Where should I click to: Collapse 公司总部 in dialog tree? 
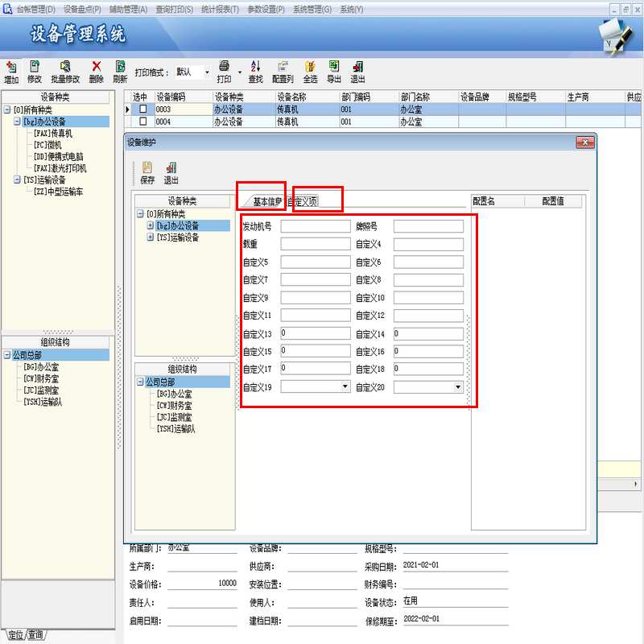pos(140,382)
